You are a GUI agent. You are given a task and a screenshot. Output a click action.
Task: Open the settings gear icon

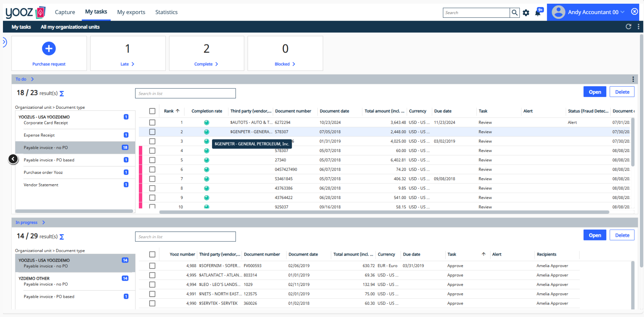[526, 13]
